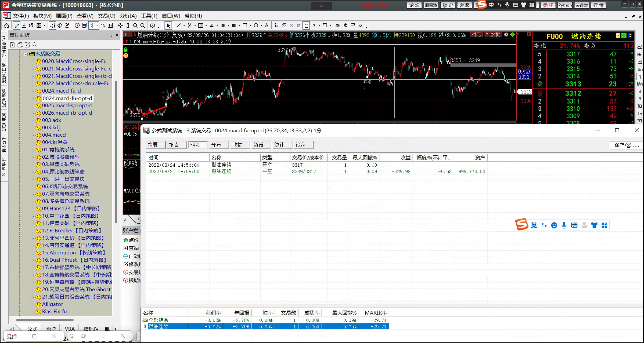
Task: Collapse the 3.系统交易 tree folder
Action: point(26,54)
